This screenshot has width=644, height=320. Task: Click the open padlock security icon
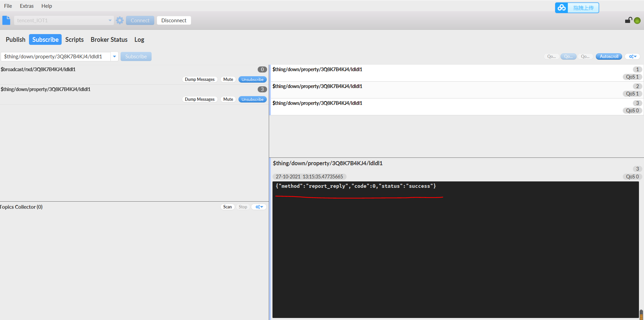click(628, 20)
